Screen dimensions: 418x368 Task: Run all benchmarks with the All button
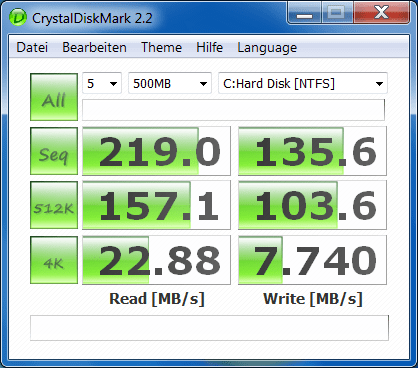tap(54, 97)
